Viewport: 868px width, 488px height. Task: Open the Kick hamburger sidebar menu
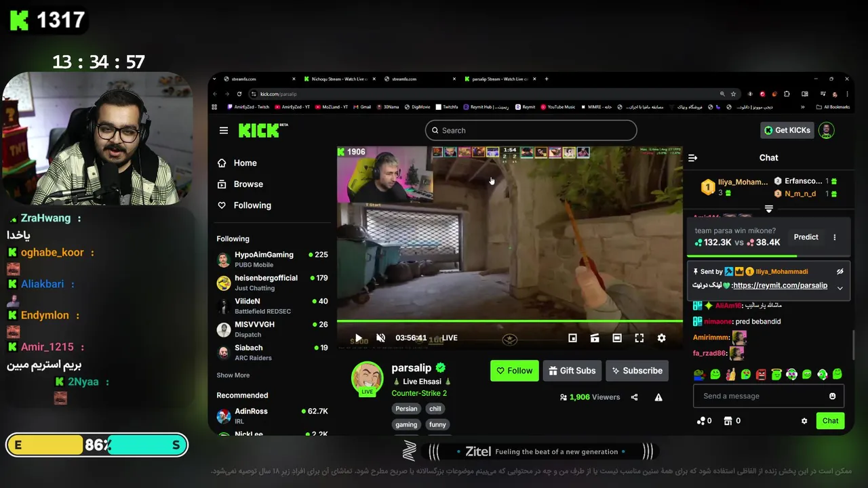tap(224, 130)
